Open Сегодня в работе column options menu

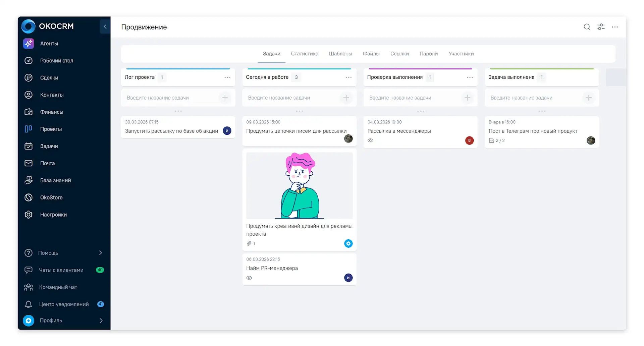coord(349,77)
